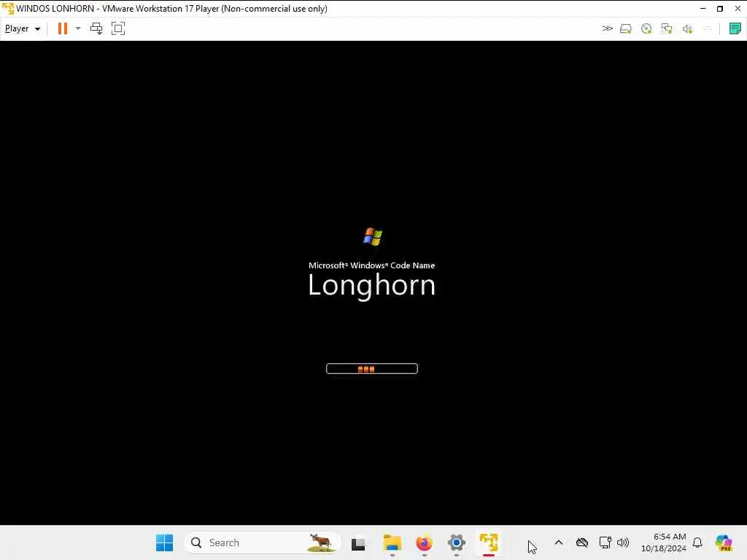This screenshot has height=560, width=747.
Task: Open the network status tray icon
Action: pos(605,542)
